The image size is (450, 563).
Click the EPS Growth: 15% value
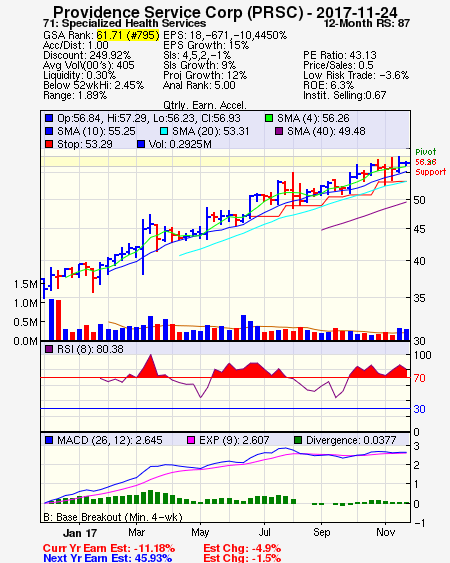[x=206, y=45]
